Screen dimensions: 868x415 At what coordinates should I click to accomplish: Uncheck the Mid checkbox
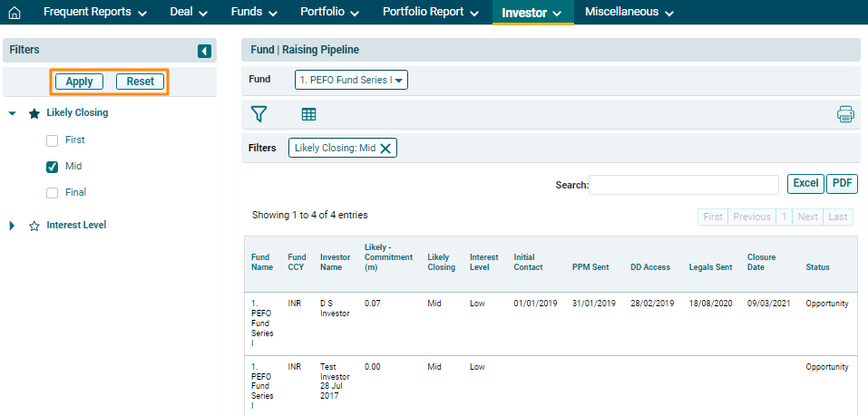point(53,167)
